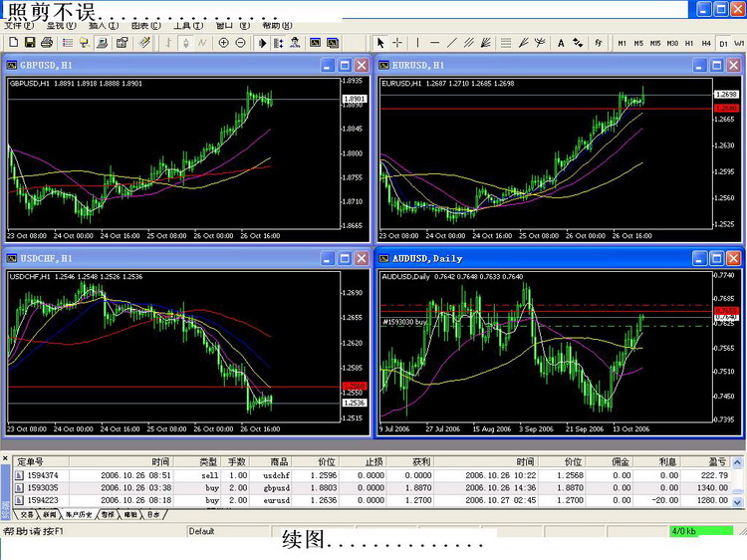Switch to the 交易 Trade tab
The height and width of the screenshot is (560, 747).
(x=27, y=515)
